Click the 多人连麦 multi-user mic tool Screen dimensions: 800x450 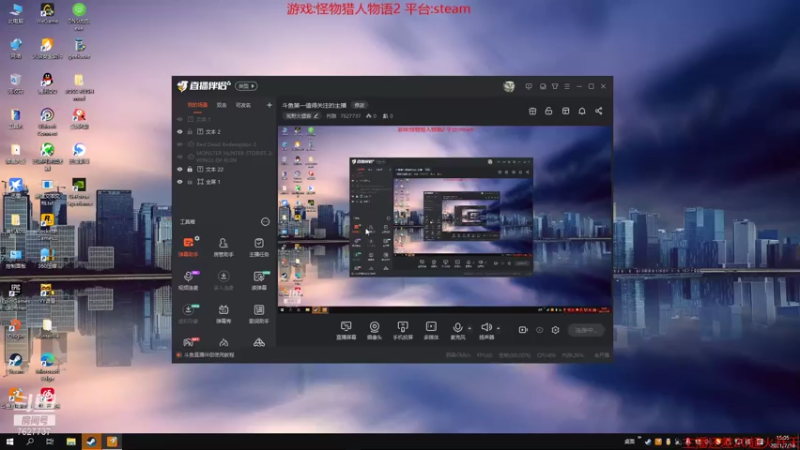(223, 280)
